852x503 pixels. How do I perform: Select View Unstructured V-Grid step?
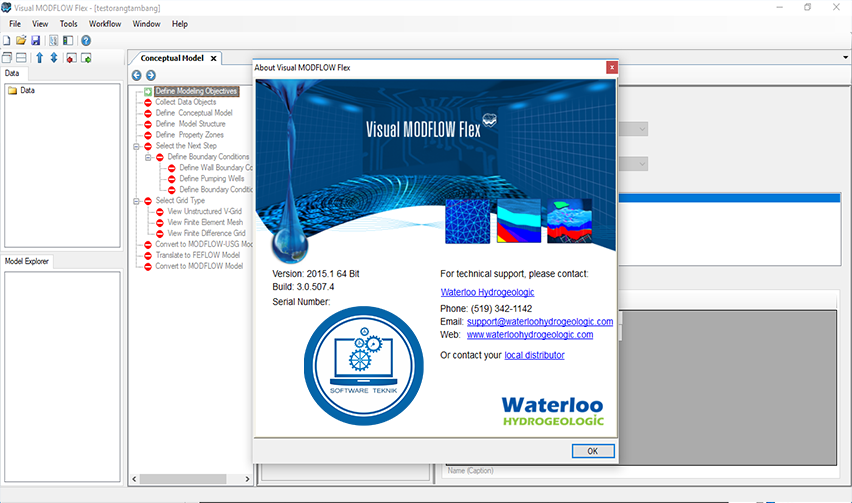pyautogui.click(x=204, y=211)
